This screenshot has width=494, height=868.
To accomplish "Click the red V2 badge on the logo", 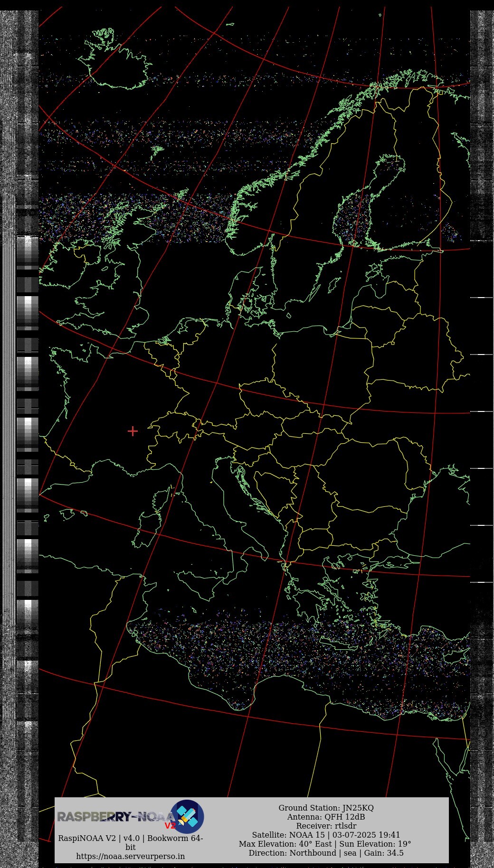I will click(170, 826).
